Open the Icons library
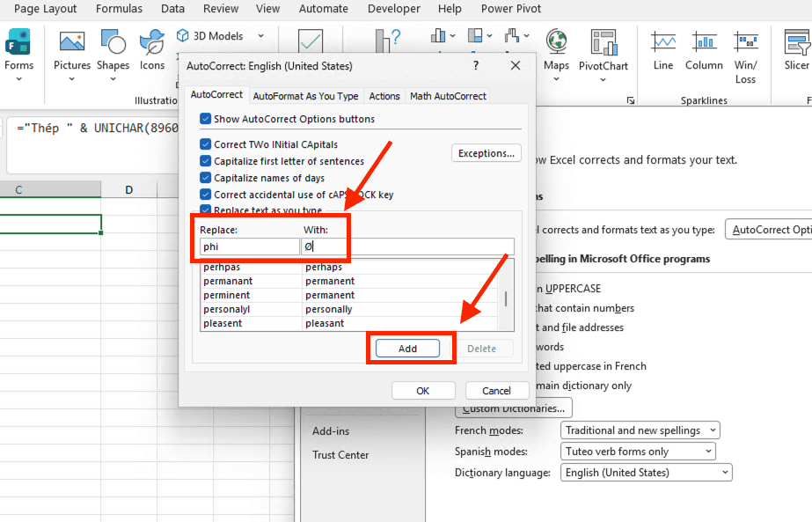This screenshot has width=812, height=522. [x=151, y=42]
